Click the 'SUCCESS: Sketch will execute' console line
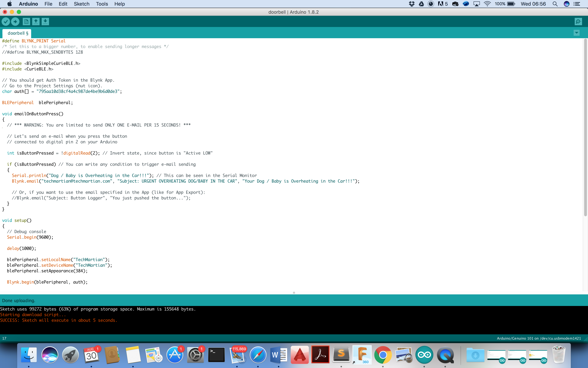588x368 pixels. pyautogui.click(x=59, y=320)
